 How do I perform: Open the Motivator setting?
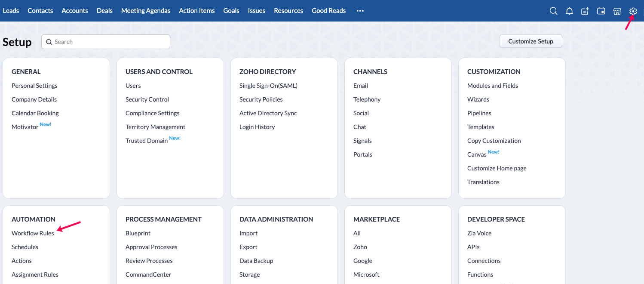pyautogui.click(x=25, y=127)
